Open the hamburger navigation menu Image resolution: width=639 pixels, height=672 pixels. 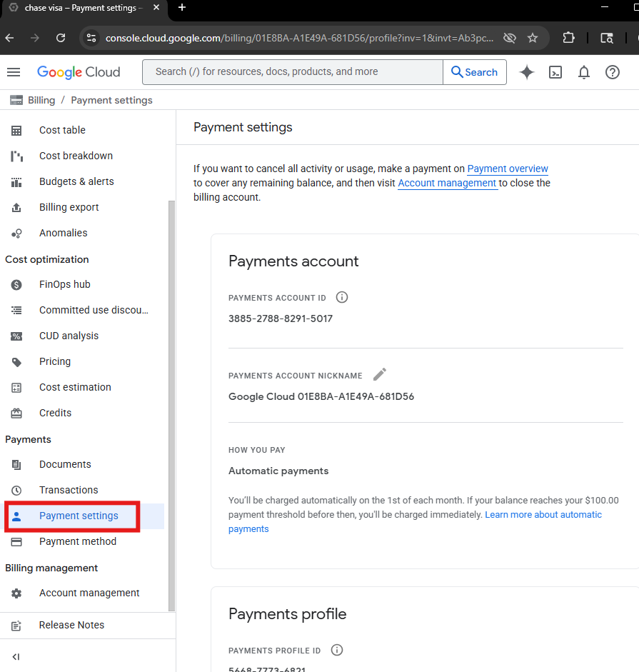14,72
